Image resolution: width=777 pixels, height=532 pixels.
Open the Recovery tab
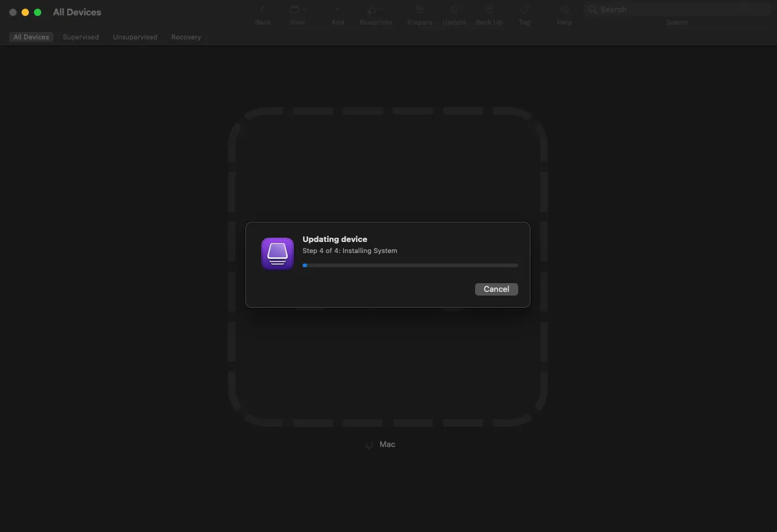coord(186,37)
